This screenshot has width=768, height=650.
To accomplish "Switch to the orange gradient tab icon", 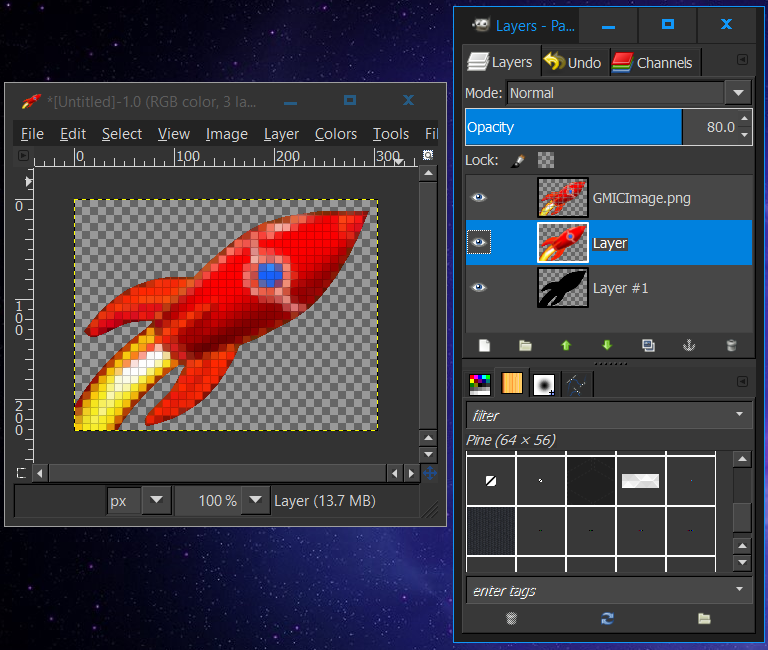I will (x=512, y=384).
